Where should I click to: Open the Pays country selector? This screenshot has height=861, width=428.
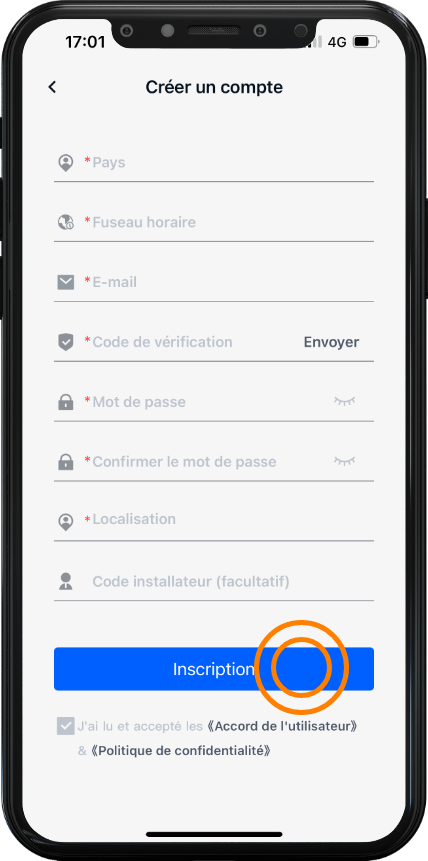click(x=214, y=163)
